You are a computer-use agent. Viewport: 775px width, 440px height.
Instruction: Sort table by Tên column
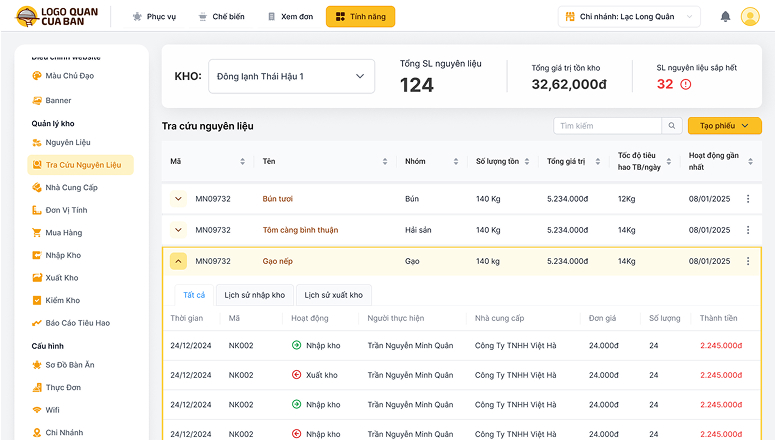coord(383,161)
